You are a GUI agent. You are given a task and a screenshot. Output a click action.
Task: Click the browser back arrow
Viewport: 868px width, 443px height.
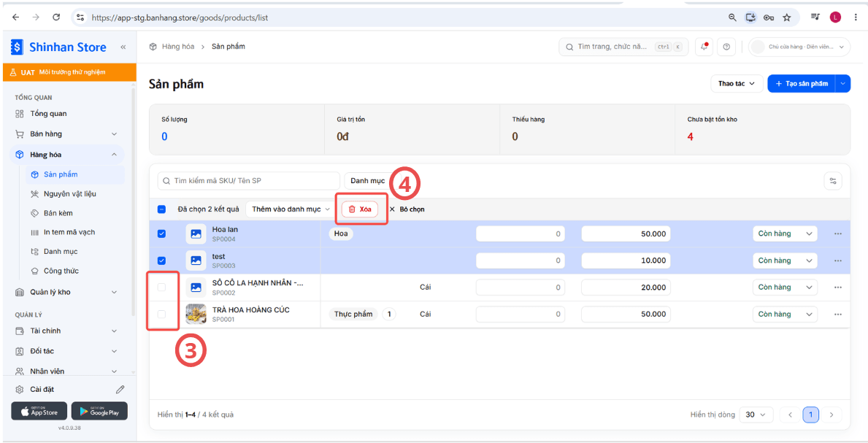coord(15,18)
